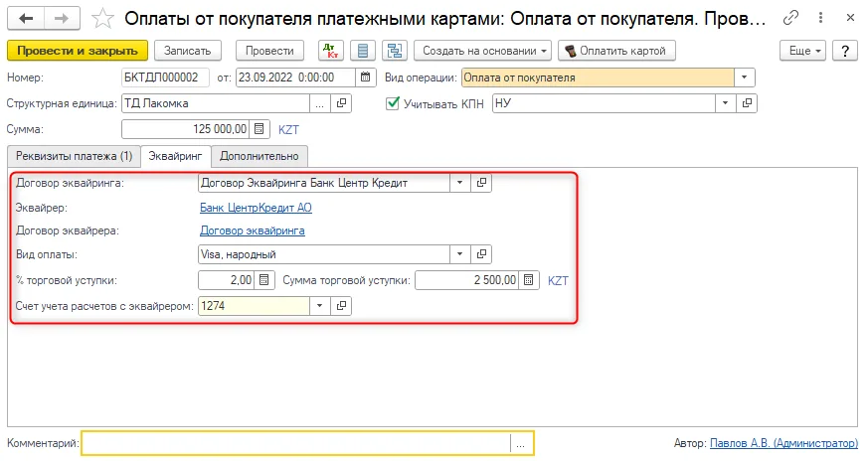Viewport: 868px width, 461px height.
Task: Expand the Вид оплаты dropdown
Action: tap(460, 254)
